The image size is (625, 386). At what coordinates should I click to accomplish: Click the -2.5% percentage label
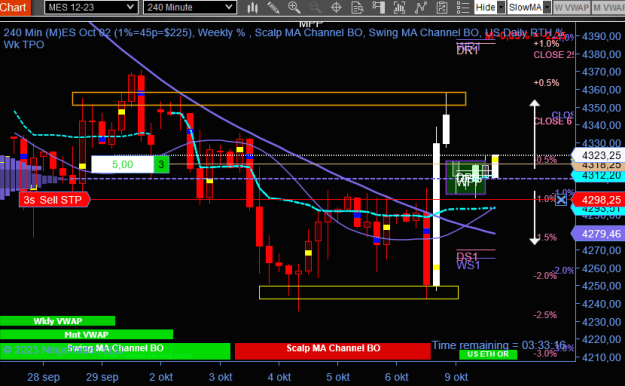[545, 315]
